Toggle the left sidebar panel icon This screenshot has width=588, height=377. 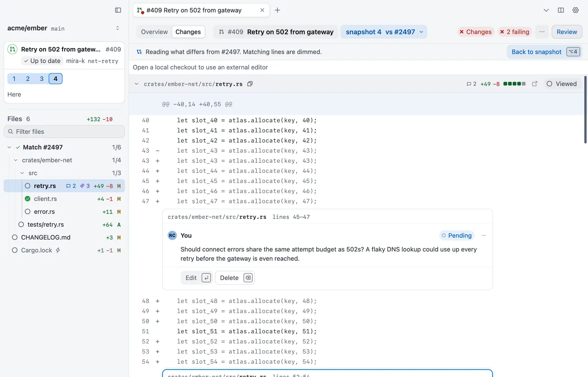[x=118, y=10]
